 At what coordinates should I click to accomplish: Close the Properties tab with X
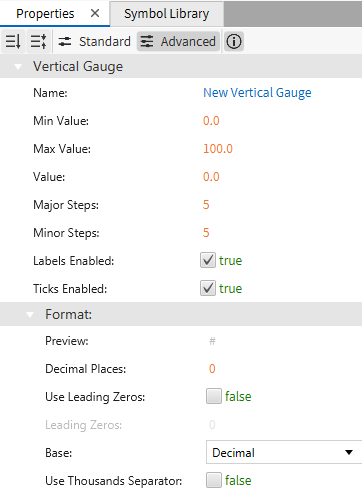[95, 13]
